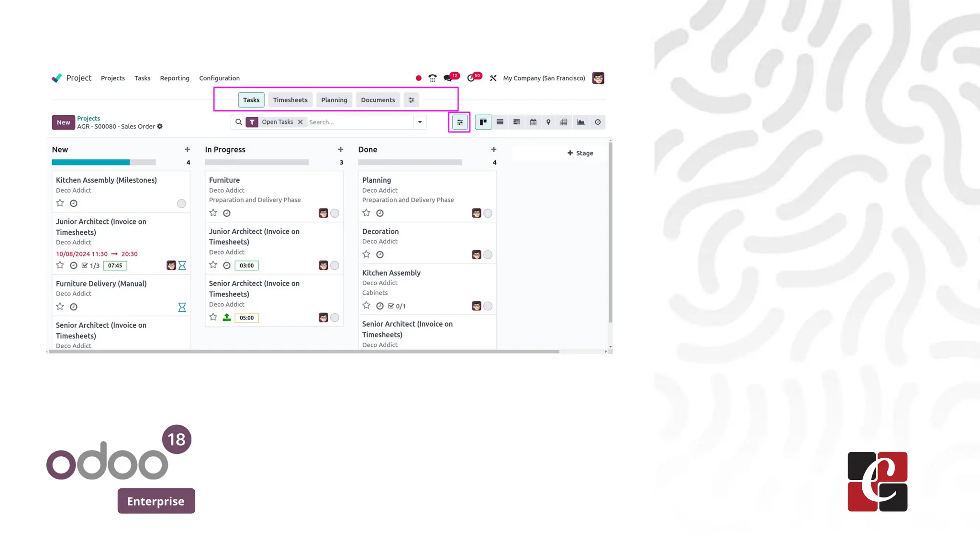Toggle state circle on Planning task
Viewport: 980px width, 551px height.
(x=488, y=213)
